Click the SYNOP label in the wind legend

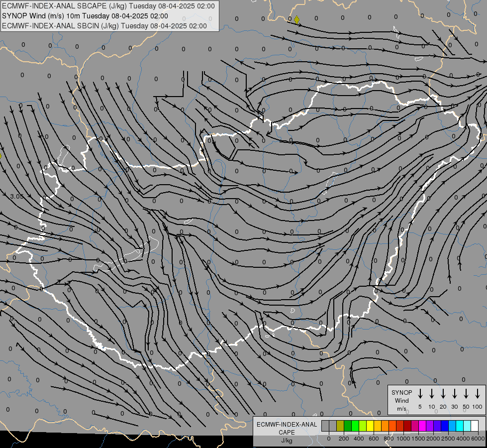(x=401, y=392)
